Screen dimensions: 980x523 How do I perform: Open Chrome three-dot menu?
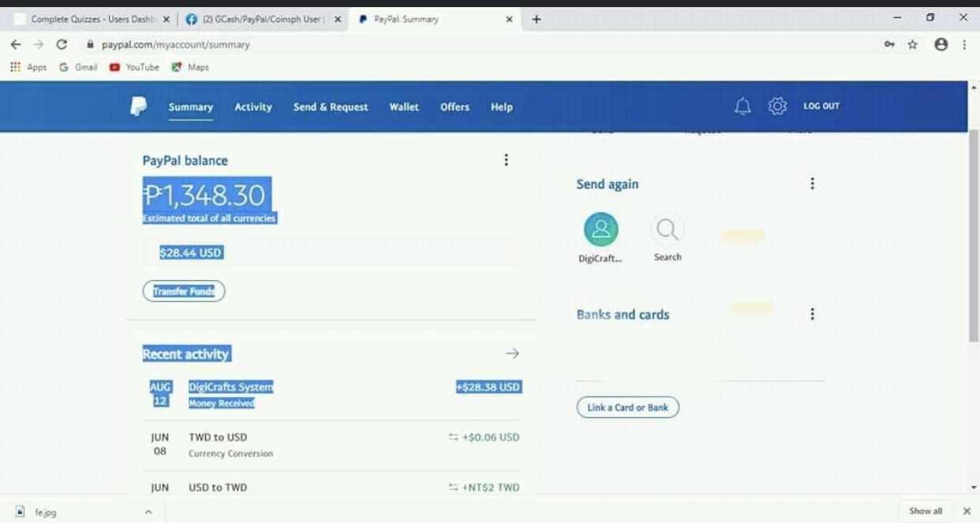click(x=964, y=45)
